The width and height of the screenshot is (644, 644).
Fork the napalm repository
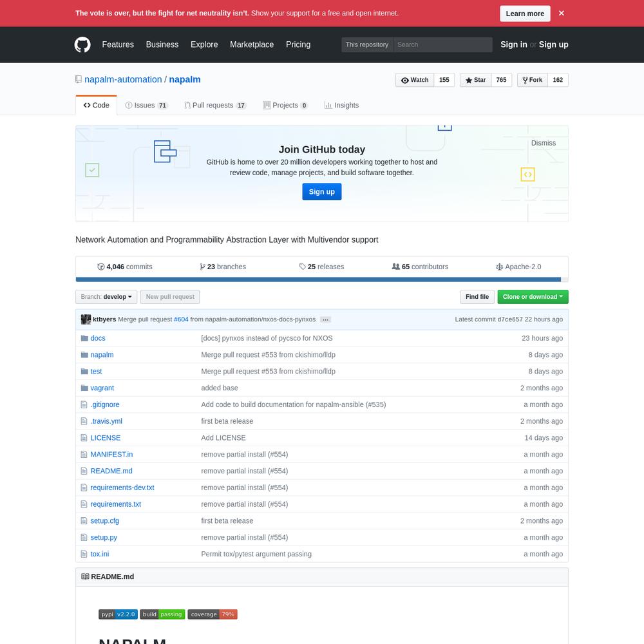[533, 80]
